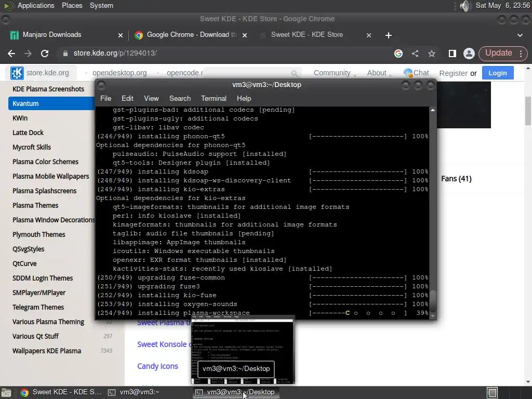Select the Latte Dock category

(x=28, y=132)
